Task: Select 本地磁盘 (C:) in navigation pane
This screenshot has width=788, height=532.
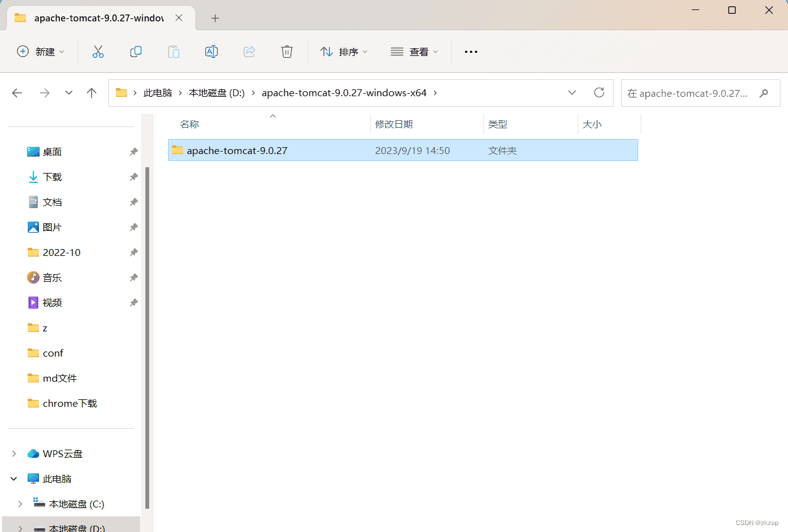Action: coord(77,504)
